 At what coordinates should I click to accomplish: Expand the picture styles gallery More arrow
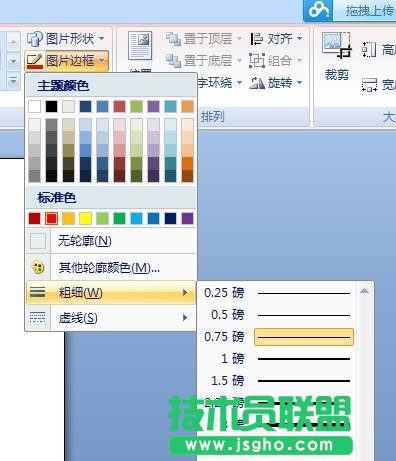point(13,80)
